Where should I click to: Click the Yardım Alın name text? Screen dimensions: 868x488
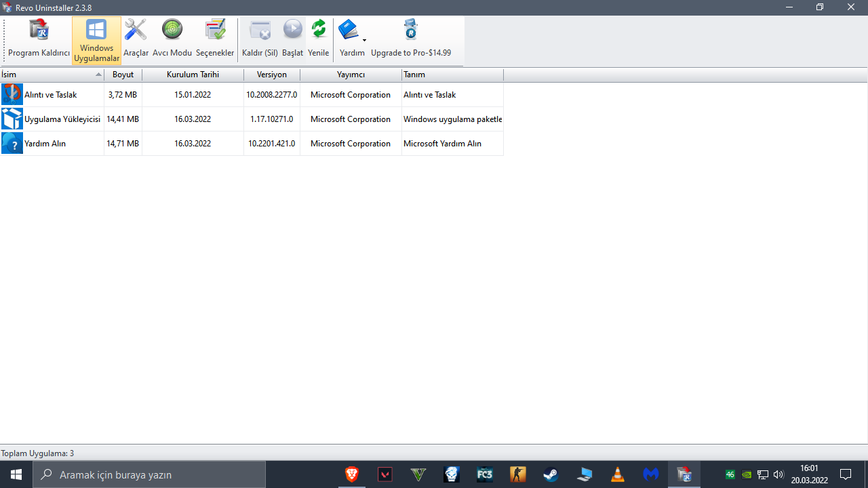[45, 144]
